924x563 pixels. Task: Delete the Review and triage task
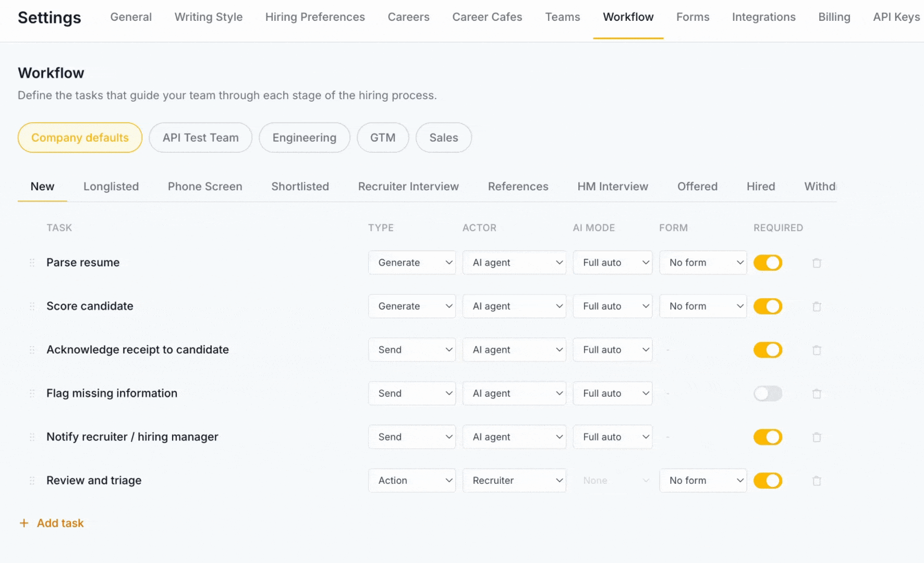(x=816, y=480)
